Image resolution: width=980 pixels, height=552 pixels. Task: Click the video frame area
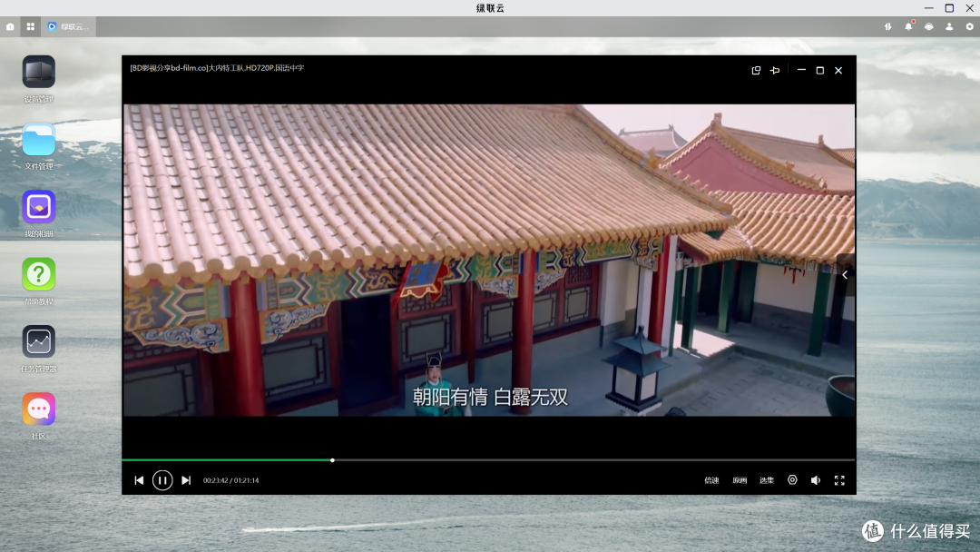click(489, 260)
